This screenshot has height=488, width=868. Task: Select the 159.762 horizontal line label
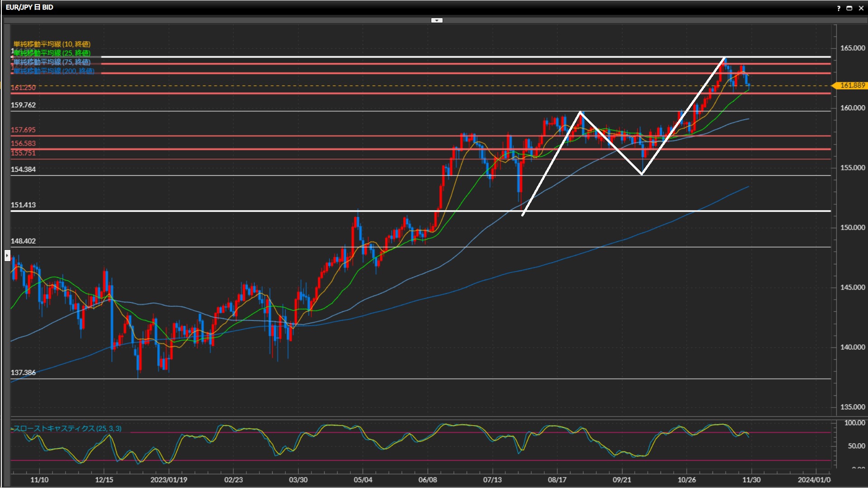(x=23, y=105)
